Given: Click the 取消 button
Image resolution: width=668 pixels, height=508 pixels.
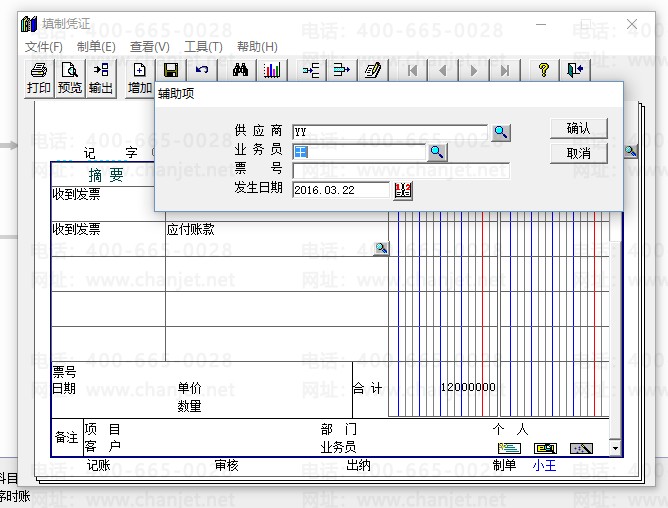Looking at the screenshot, I should pyautogui.click(x=579, y=153).
